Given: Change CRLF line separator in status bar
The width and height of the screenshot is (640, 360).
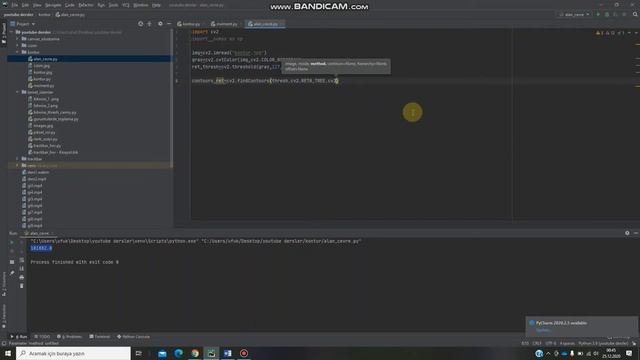Looking at the screenshot, I should pos(537,344).
